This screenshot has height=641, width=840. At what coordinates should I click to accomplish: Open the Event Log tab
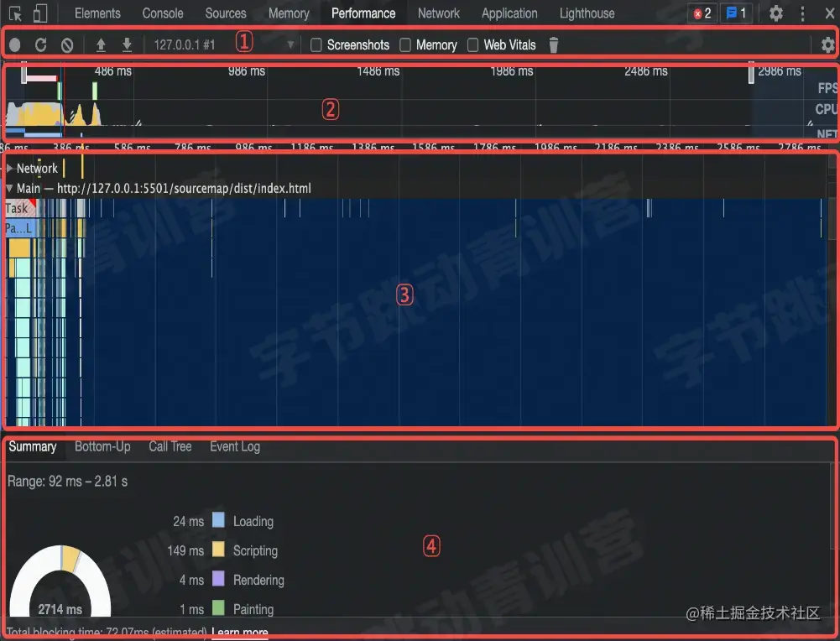[235, 446]
